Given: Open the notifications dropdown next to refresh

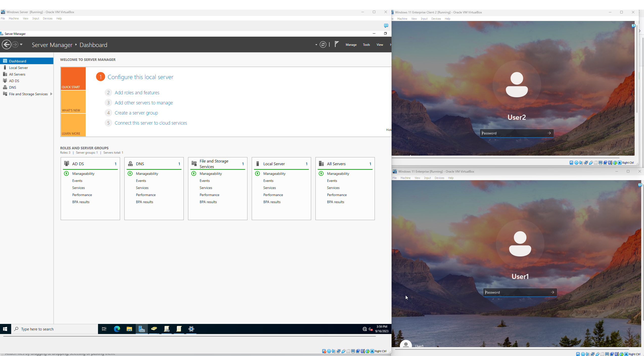Looking at the screenshot, I should [x=316, y=44].
